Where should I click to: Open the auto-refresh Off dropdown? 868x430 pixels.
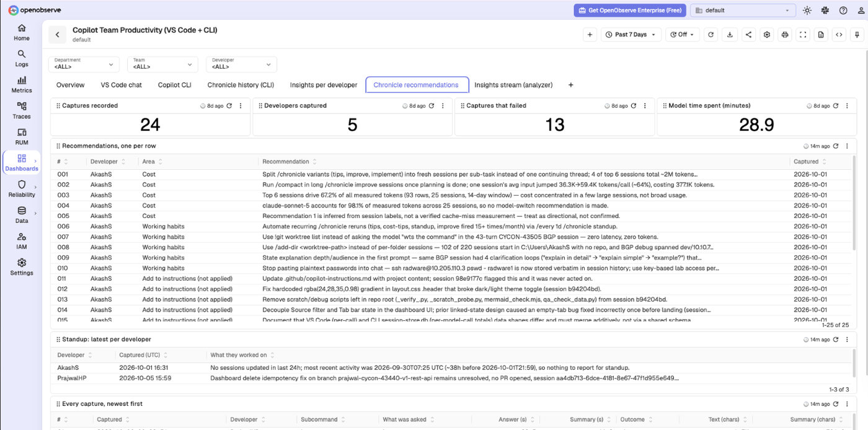pyautogui.click(x=683, y=35)
